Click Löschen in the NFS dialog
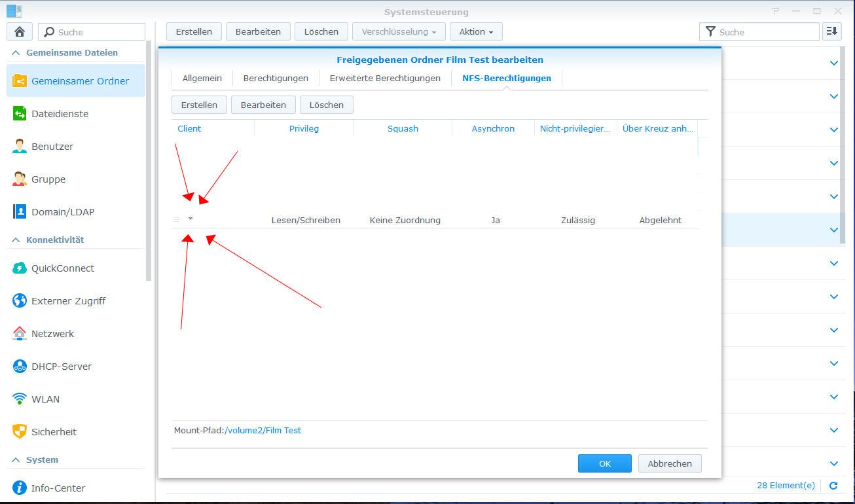 tap(326, 105)
